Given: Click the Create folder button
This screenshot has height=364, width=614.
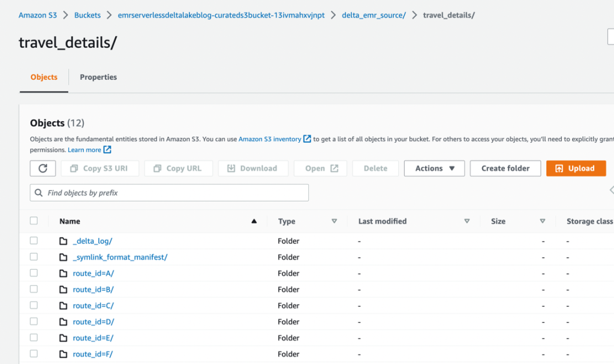Looking at the screenshot, I should (505, 168).
